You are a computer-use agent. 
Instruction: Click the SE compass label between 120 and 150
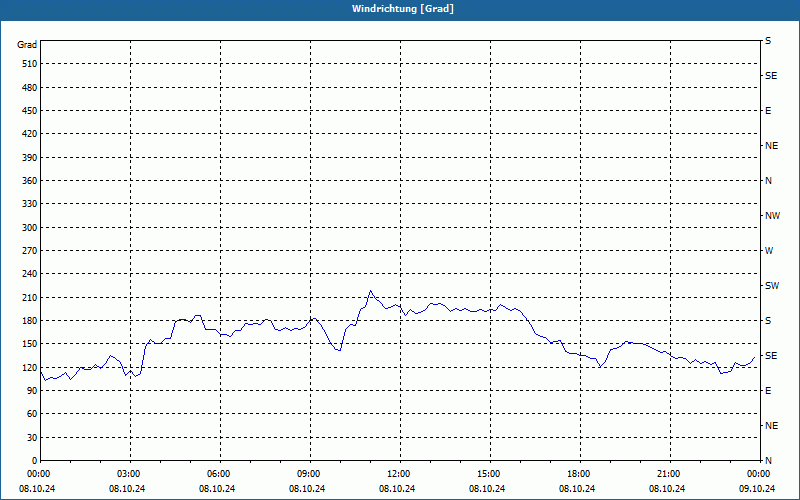coord(771,356)
